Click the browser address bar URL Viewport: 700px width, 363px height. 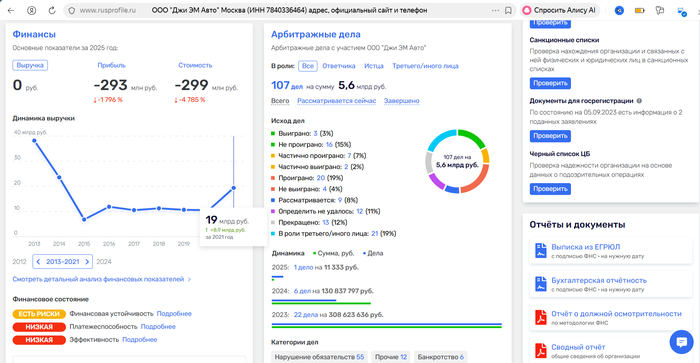coord(107,10)
